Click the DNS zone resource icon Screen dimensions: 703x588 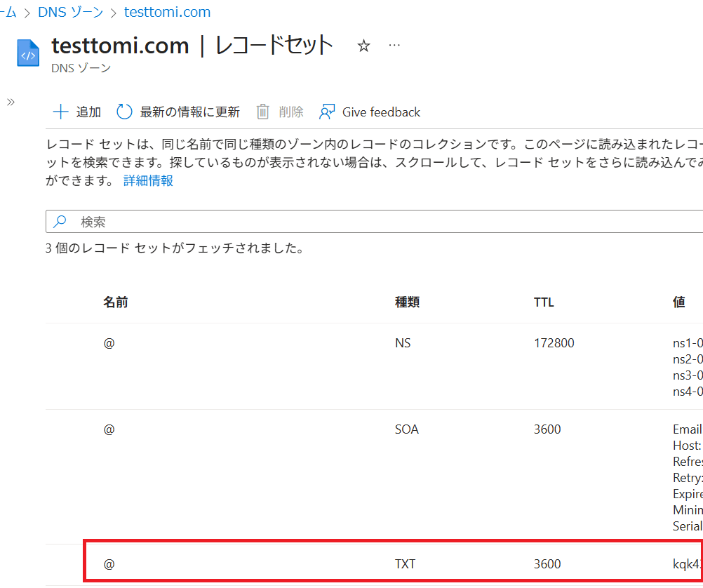pos(28,53)
